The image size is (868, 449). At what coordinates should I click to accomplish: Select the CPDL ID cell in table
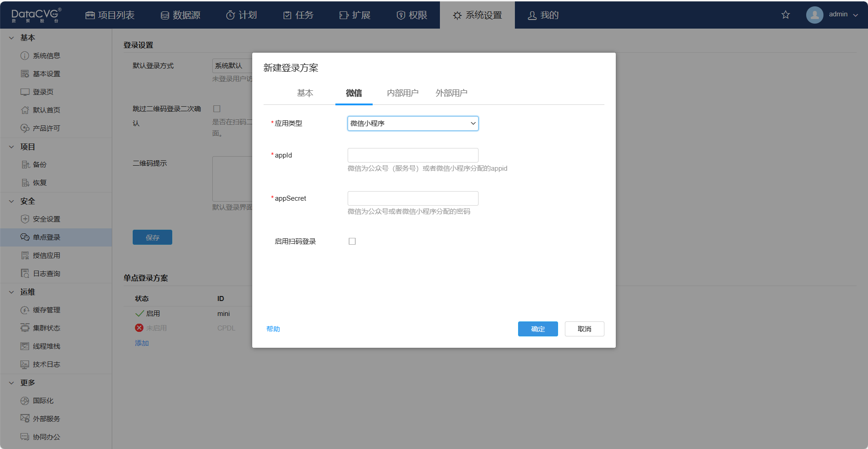click(x=226, y=328)
